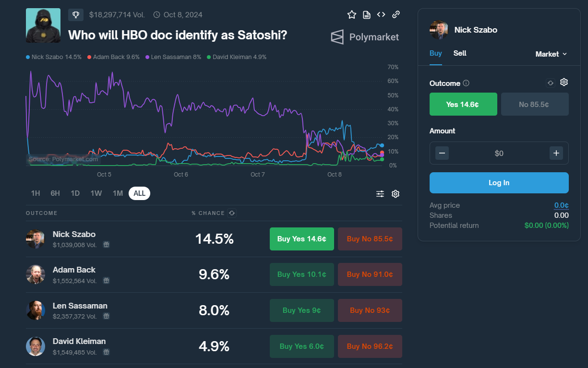Switch to the Sell tab
Screen dimensions: 588x368
pos(460,53)
